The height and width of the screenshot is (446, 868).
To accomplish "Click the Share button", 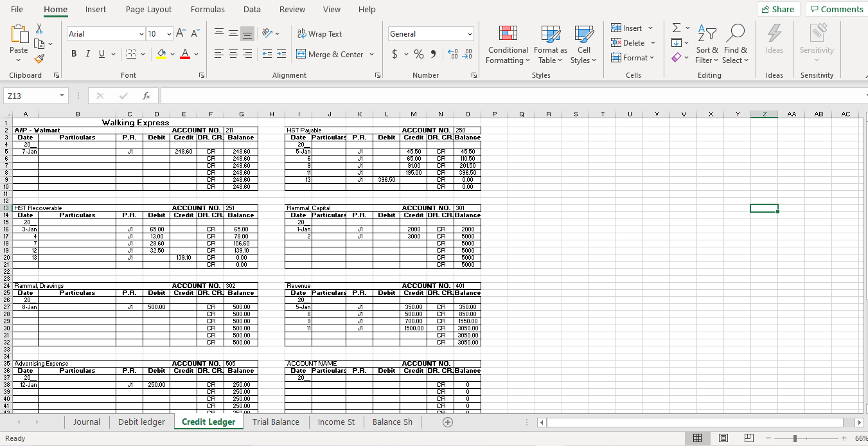I will pyautogui.click(x=778, y=9).
